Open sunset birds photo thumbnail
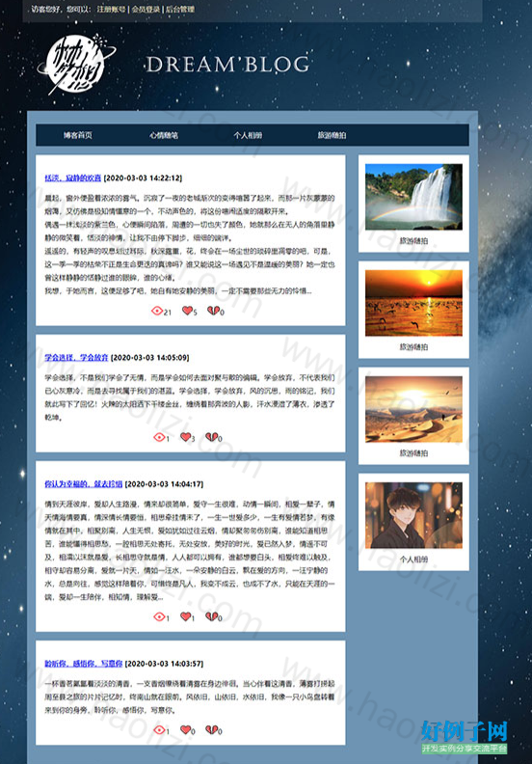 click(x=413, y=303)
